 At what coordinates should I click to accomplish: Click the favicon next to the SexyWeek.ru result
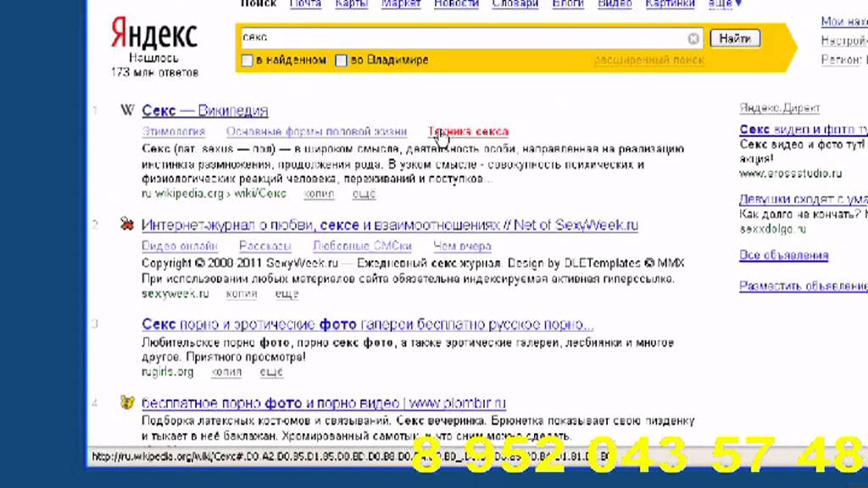[127, 224]
